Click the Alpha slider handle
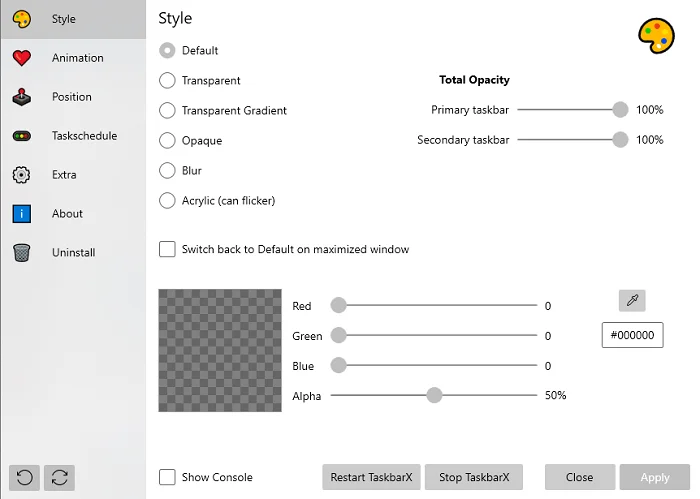The height and width of the screenshot is (499, 700). 434,395
